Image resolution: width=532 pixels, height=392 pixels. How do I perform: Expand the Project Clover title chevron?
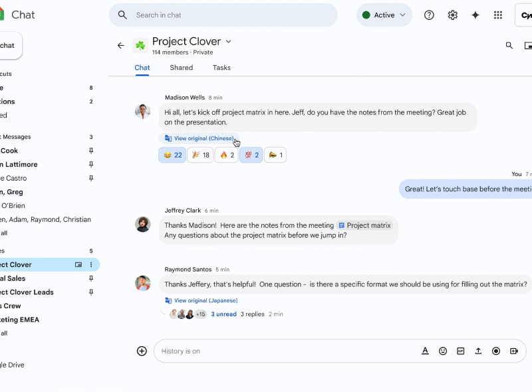(x=228, y=41)
